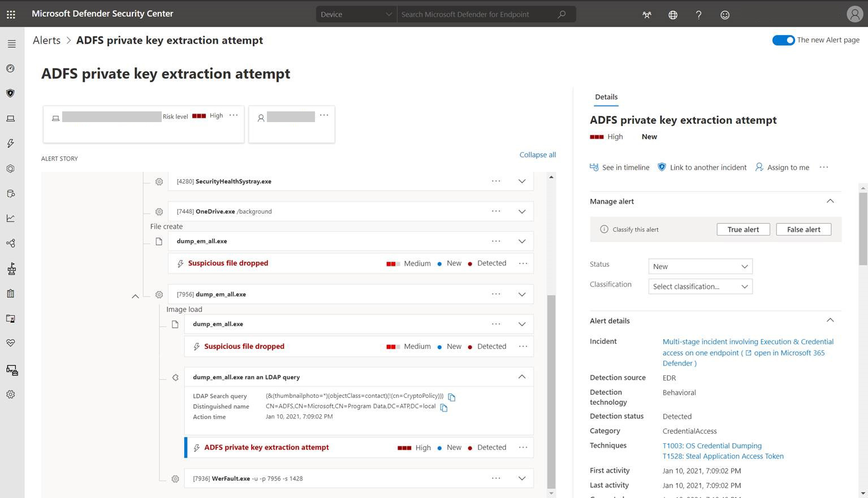The height and width of the screenshot is (498, 868).
Task: Open the T1003: OS Credential Dumping link
Action: point(711,445)
